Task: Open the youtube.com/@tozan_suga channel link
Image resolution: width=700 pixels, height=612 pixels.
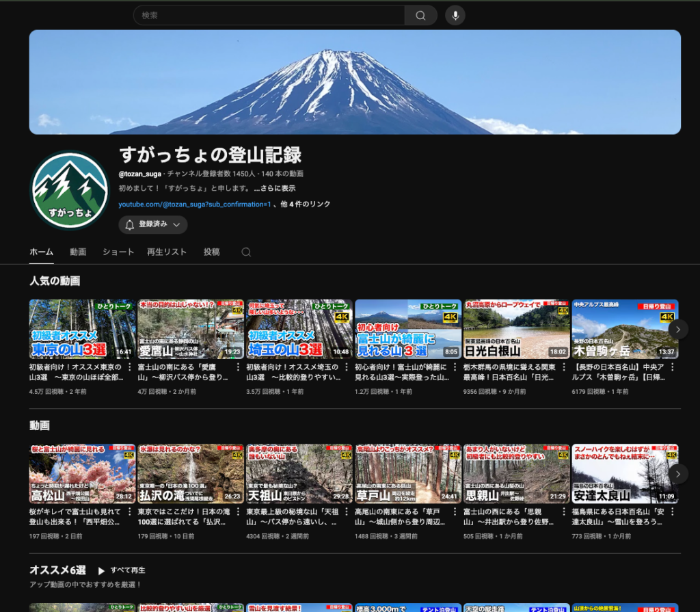Action: pyautogui.click(x=195, y=204)
